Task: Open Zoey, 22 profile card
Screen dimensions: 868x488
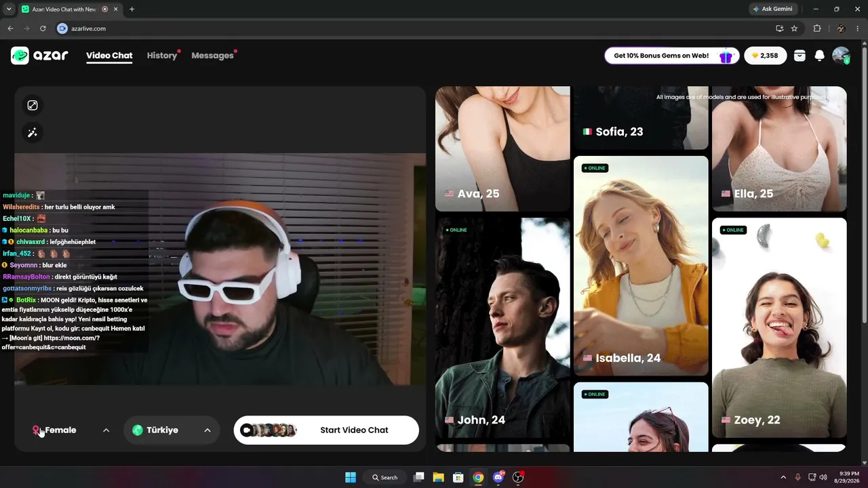Action: (779, 328)
